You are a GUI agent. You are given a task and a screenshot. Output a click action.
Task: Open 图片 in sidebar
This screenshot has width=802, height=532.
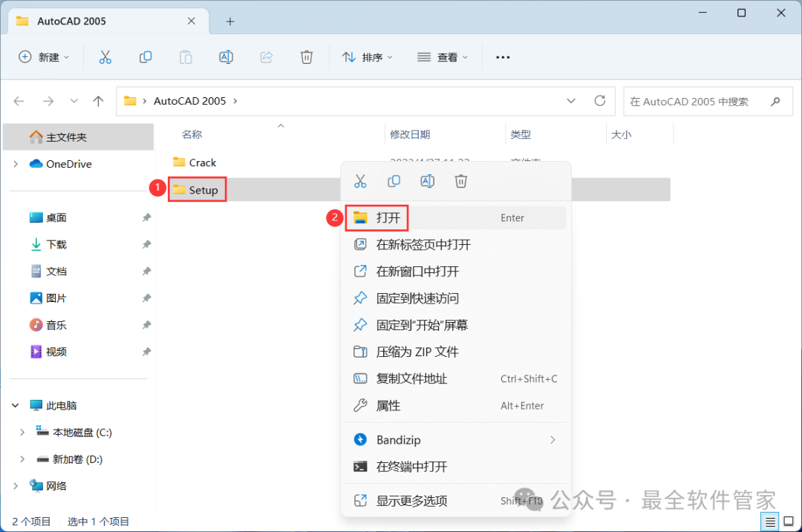(48, 298)
